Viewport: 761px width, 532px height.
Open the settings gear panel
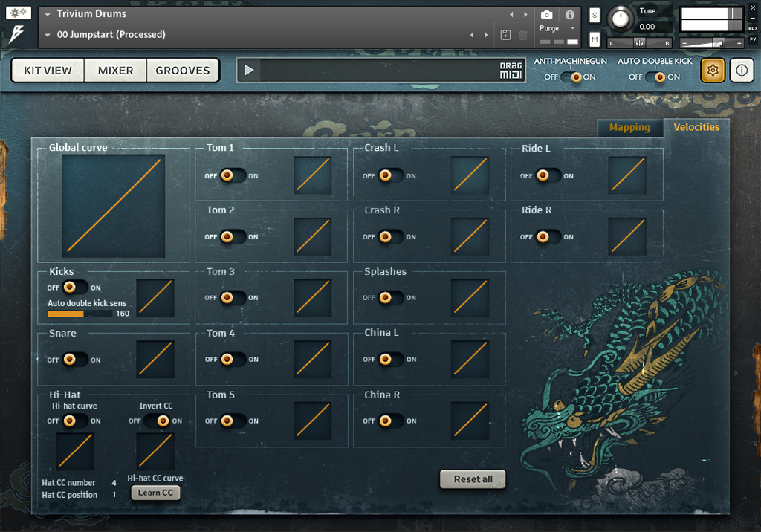point(713,71)
